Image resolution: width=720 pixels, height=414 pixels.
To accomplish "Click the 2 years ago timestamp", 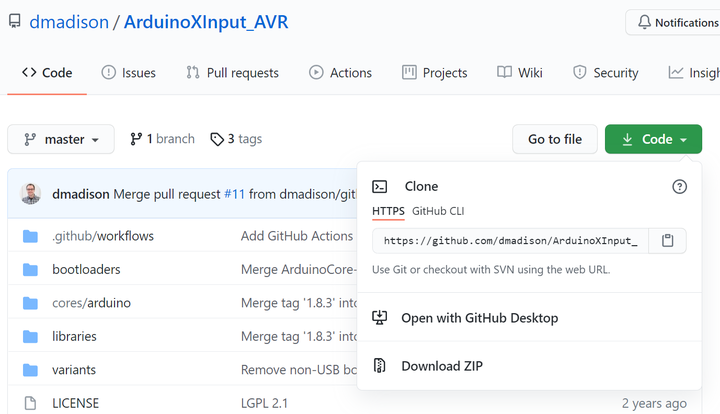I will click(x=654, y=403).
